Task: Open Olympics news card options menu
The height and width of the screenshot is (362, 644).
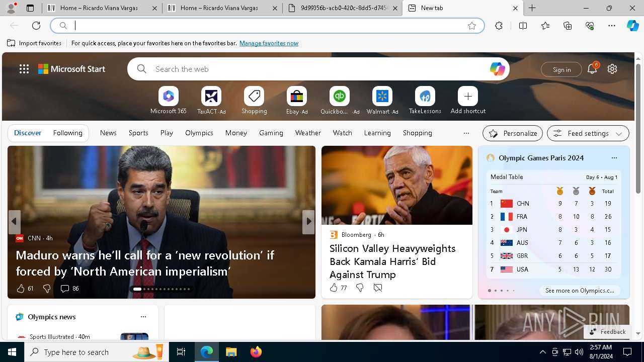Action: click(143, 317)
